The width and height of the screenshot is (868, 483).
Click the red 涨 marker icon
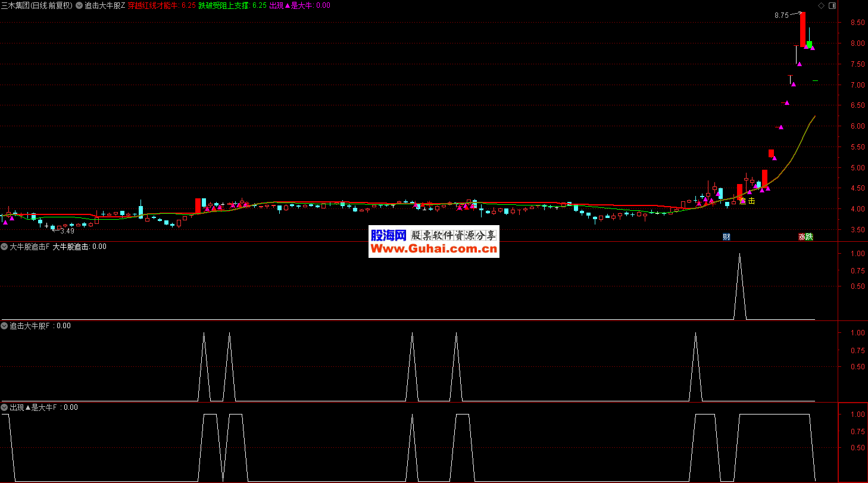802,236
